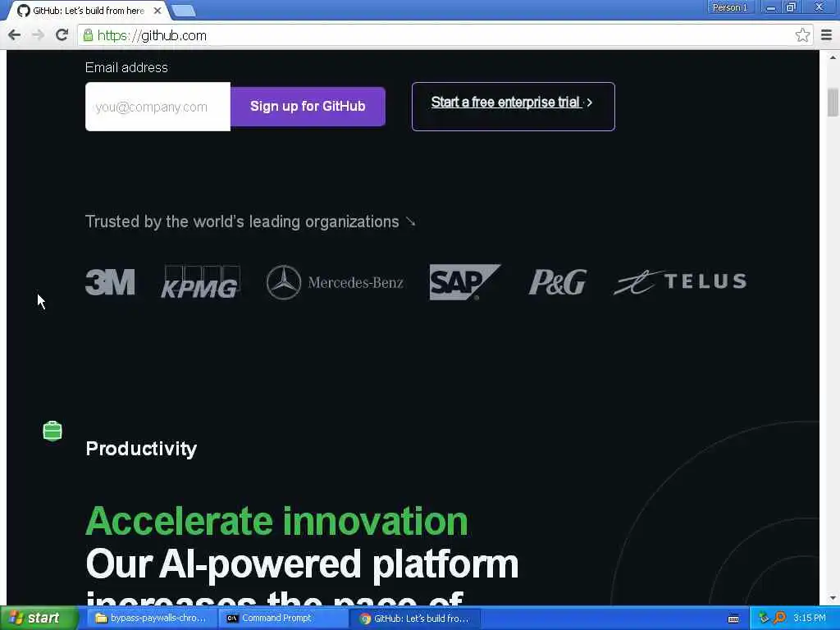The height and width of the screenshot is (630, 840).
Task: Click the green padlock security icon
Action: pyautogui.click(x=88, y=35)
